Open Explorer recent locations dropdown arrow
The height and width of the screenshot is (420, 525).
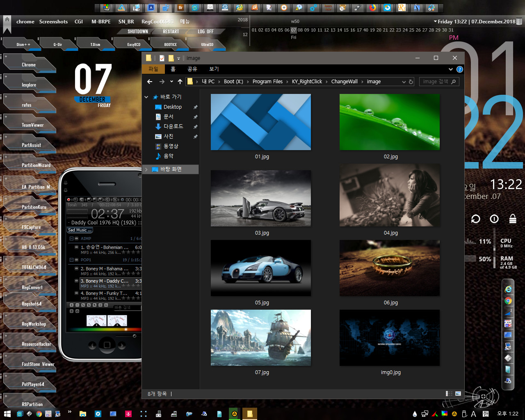[171, 82]
